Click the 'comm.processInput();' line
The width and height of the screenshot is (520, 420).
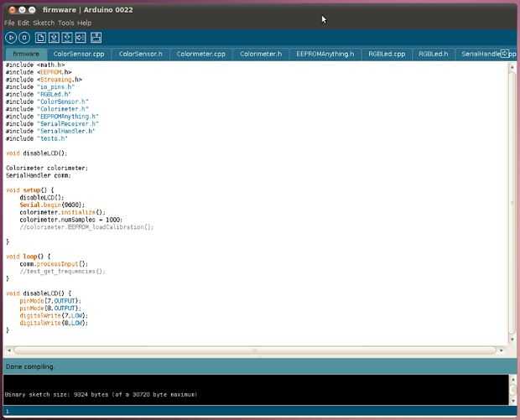[54, 264]
